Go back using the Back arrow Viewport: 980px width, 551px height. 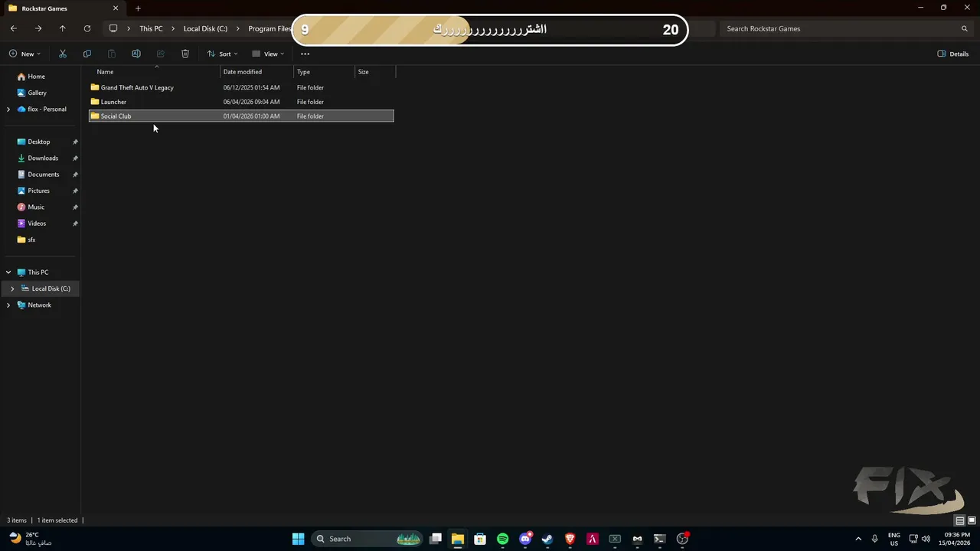click(14, 28)
